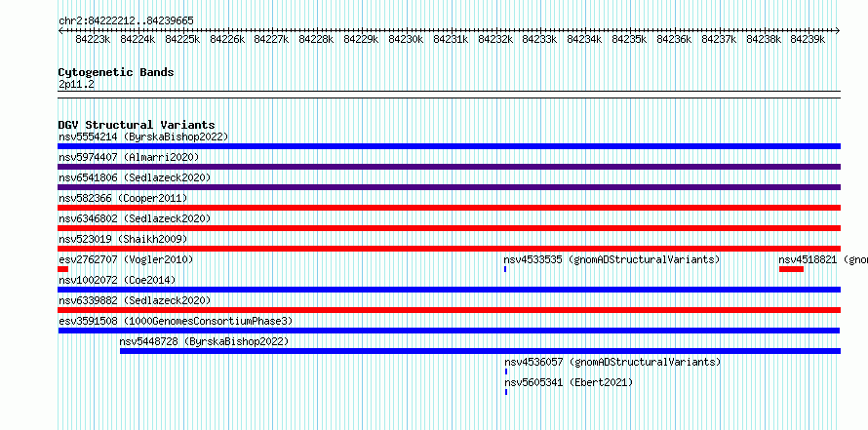
Task: Click ruler position 84229k
Action: tap(362, 39)
